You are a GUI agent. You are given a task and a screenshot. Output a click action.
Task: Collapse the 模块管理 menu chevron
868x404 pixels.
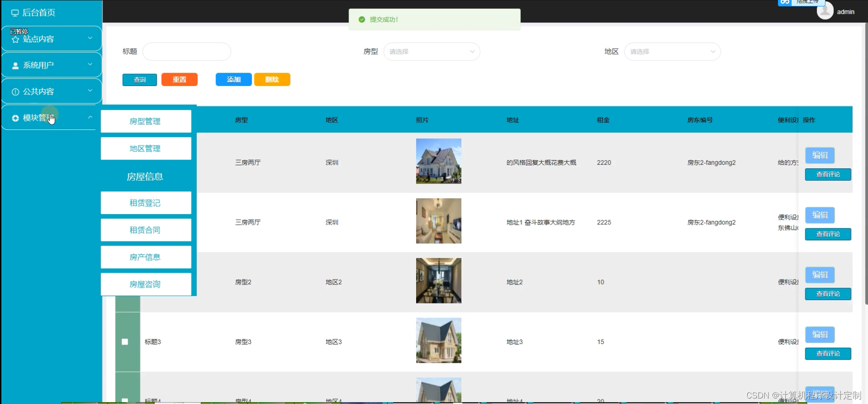click(x=90, y=117)
